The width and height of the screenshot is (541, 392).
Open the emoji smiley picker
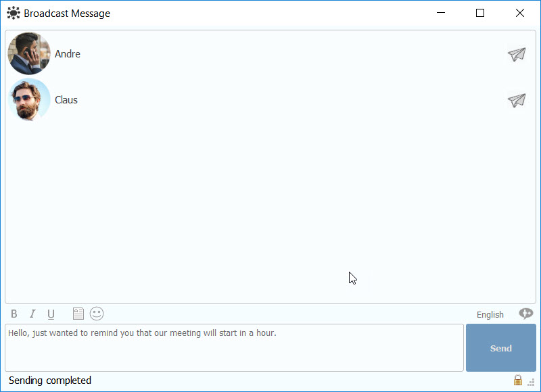[x=97, y=314]
